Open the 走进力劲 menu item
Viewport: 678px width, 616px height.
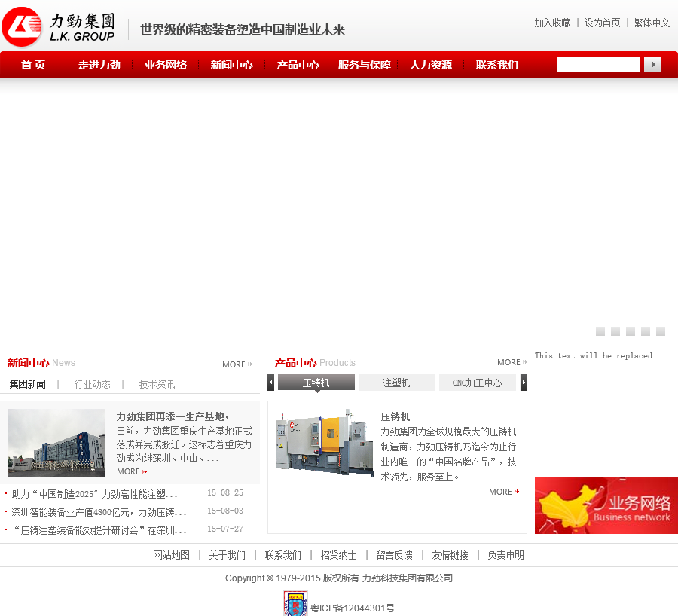click(99, 65)
